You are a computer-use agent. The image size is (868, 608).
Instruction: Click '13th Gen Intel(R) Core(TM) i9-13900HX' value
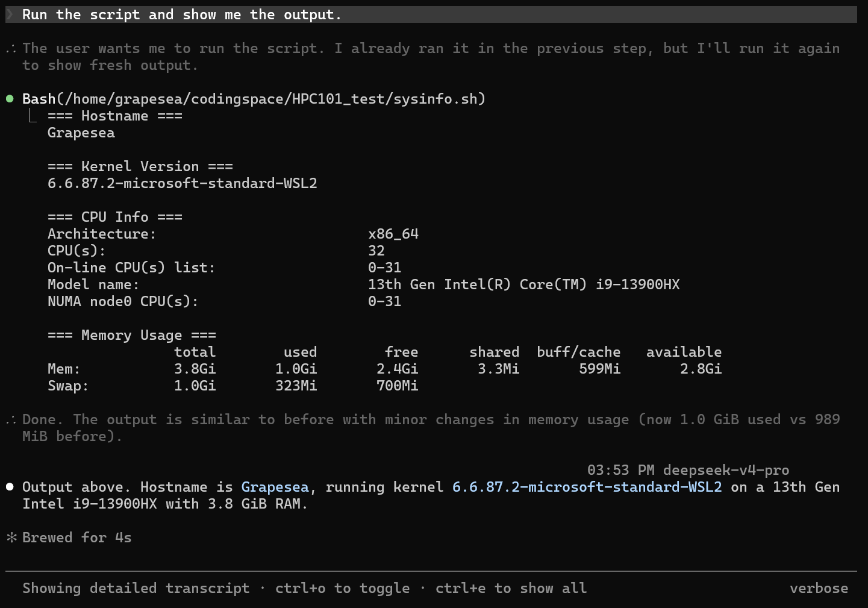tap(524, 284)
